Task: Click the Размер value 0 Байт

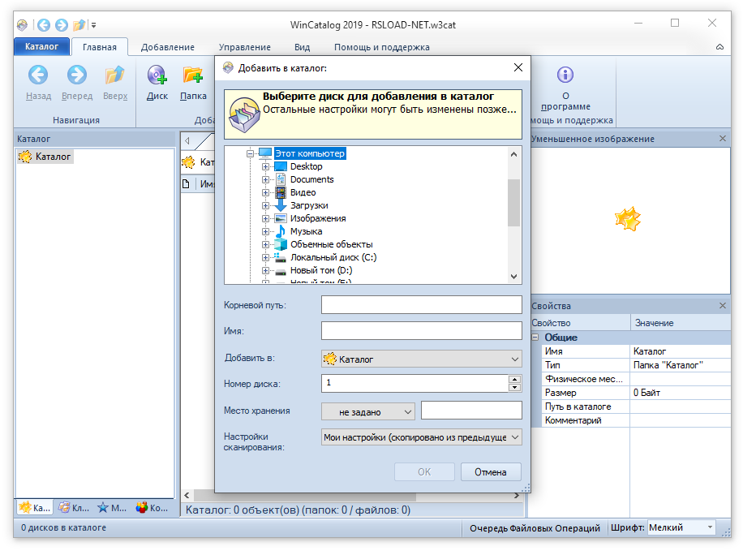Action: pos(646,393)
